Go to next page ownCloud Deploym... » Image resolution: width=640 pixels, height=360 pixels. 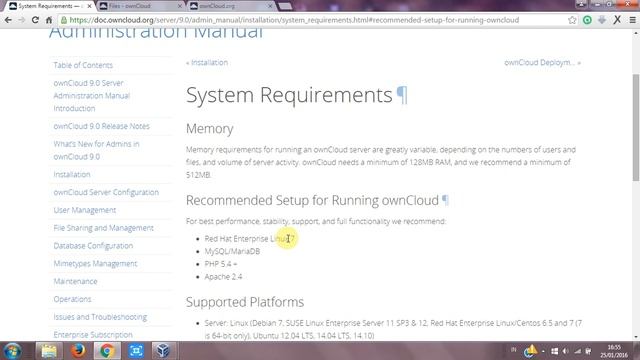pyautogui.click(x=542, y=62)
